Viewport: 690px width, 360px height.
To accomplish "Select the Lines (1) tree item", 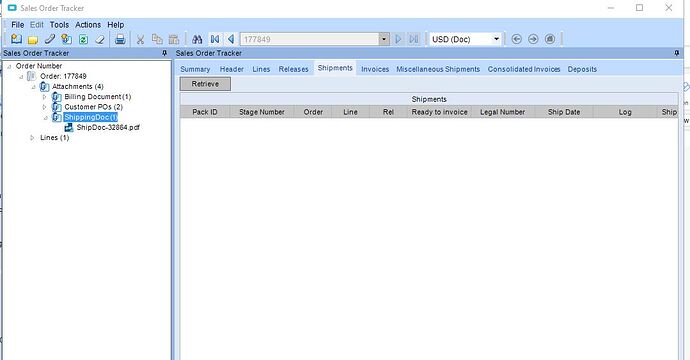I will [55, 138].
